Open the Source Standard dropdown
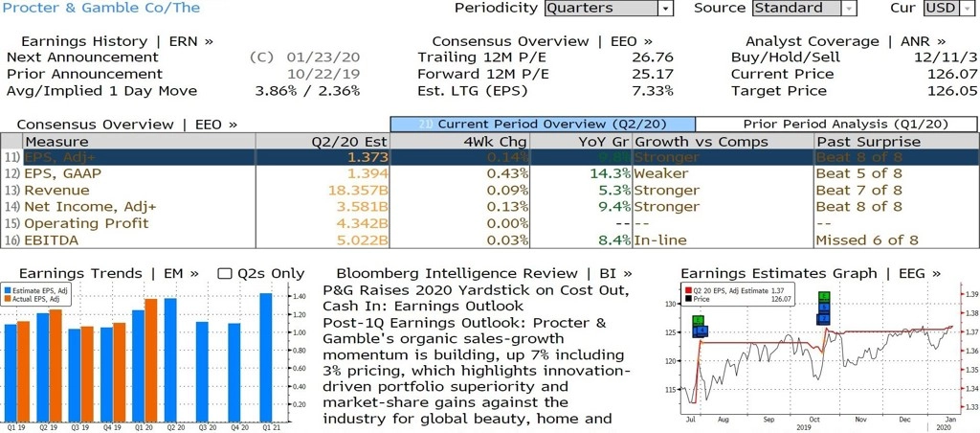This screenshot has width=980, height=433. pos(804,8)
